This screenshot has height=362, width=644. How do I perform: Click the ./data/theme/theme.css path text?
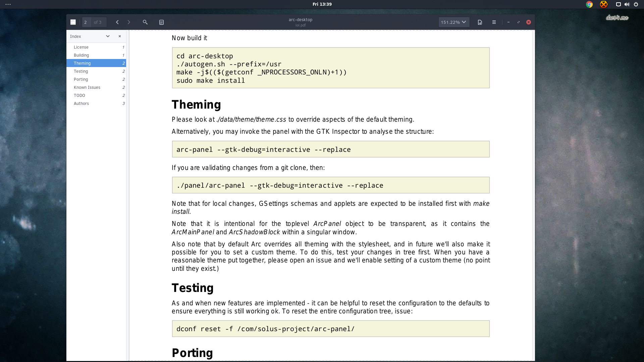pyautogui.click(x=252, y=120)
